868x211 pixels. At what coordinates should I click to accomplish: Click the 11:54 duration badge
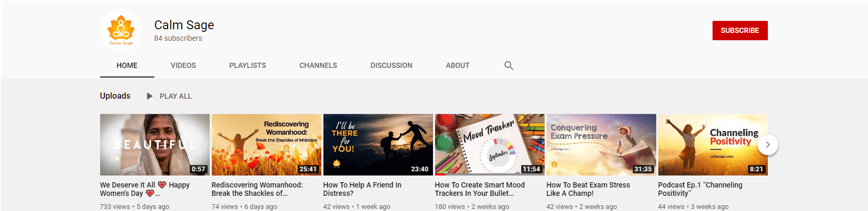[x=531, y=169]
